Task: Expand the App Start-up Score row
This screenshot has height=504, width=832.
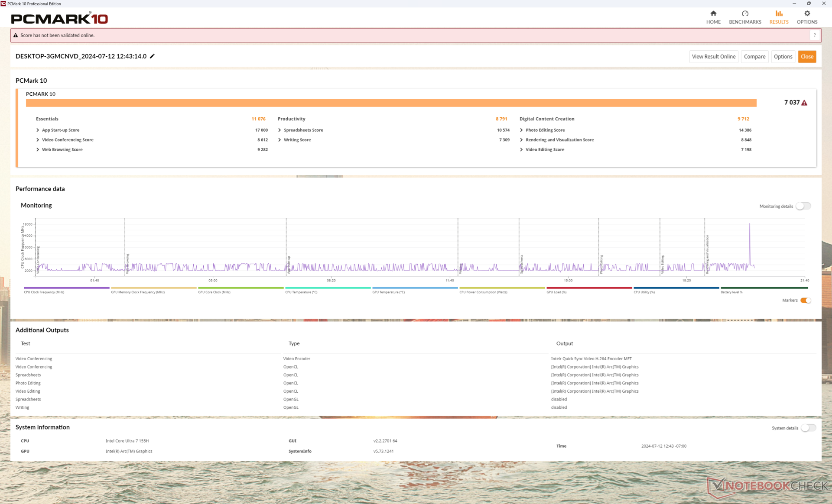Action: 38,130
